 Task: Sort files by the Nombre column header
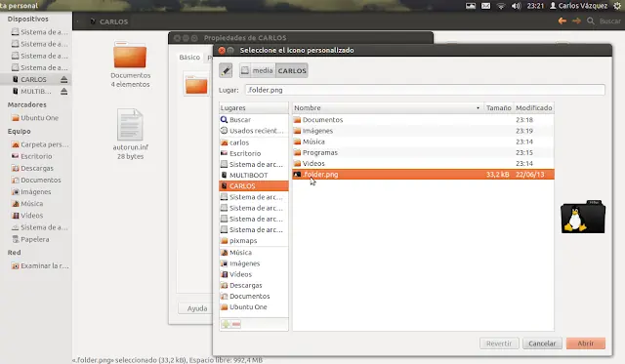(x=388, y=108)
